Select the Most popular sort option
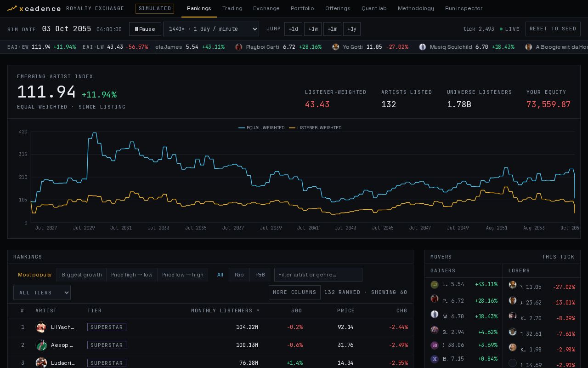The image size is (588, 368). coord(35,275)
